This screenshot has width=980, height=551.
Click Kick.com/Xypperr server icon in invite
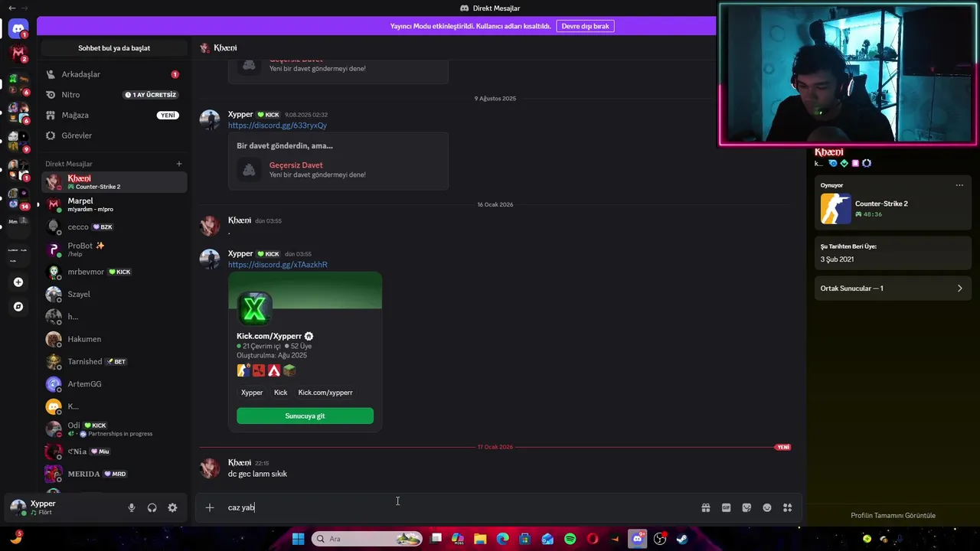254,308
